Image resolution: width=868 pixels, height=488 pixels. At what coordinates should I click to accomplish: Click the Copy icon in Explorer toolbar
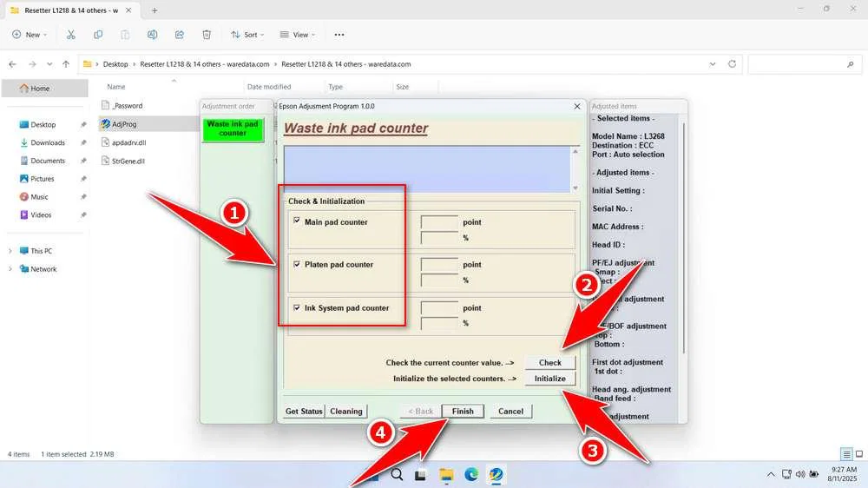[x=98, y=35]
